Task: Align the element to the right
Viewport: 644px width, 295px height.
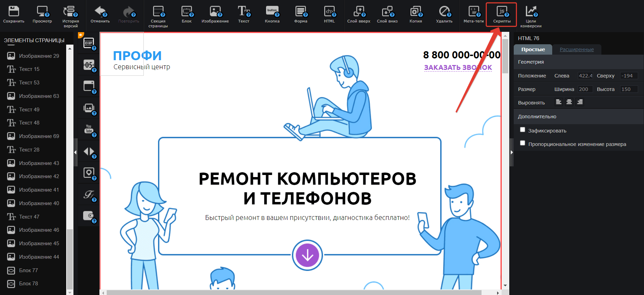Action: [x=580, y=102]
